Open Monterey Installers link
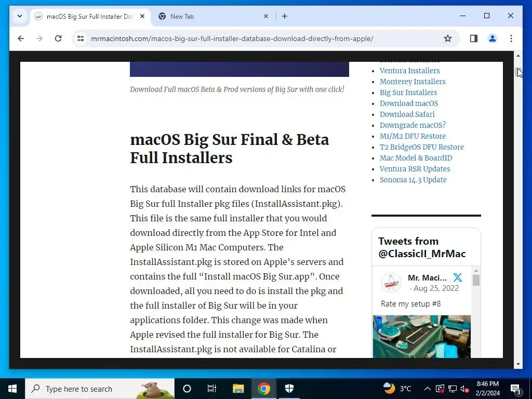 point(413,82)
